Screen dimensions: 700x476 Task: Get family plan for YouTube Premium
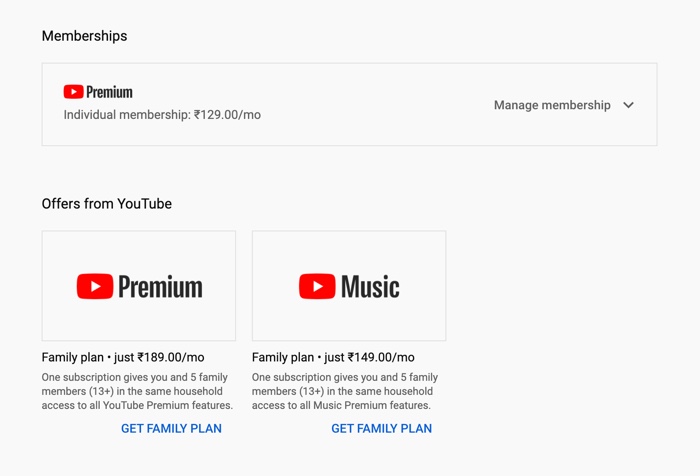(x=171, y=429)
